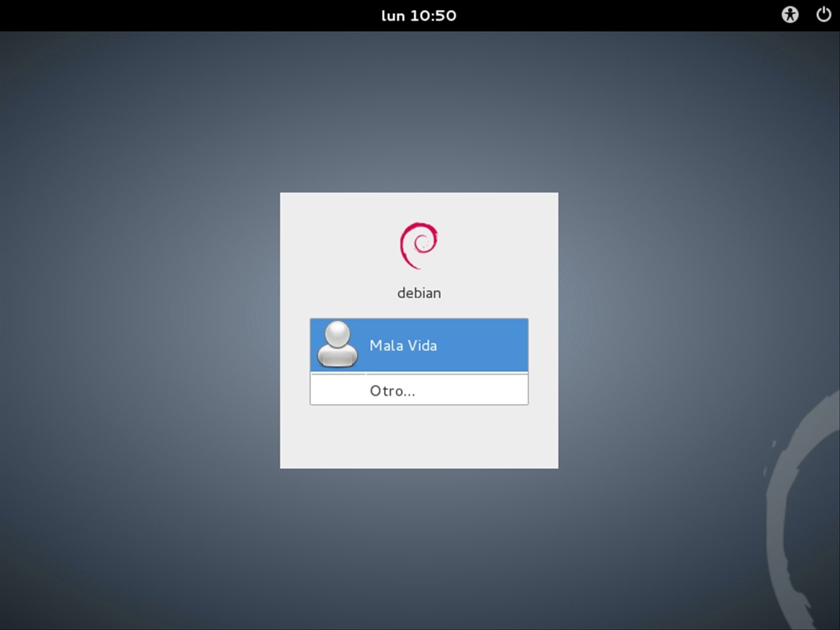Click the clock showing lun 10:50

(419, 16)
